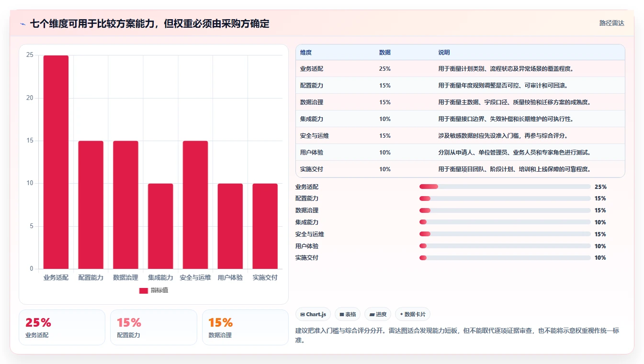This screenshot has width=644, height=364.
Task: Select the 集成能力 cell in the table
Action: [x=312, y=119]
